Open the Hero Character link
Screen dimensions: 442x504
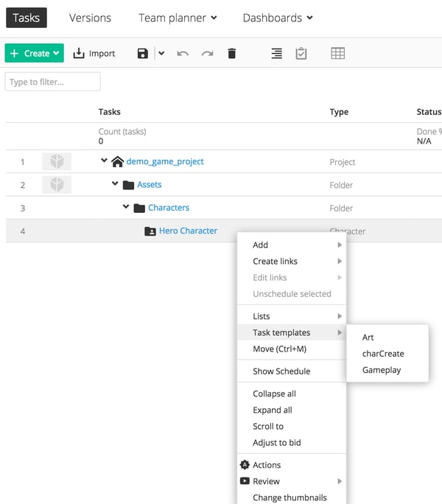pos(188,231)
